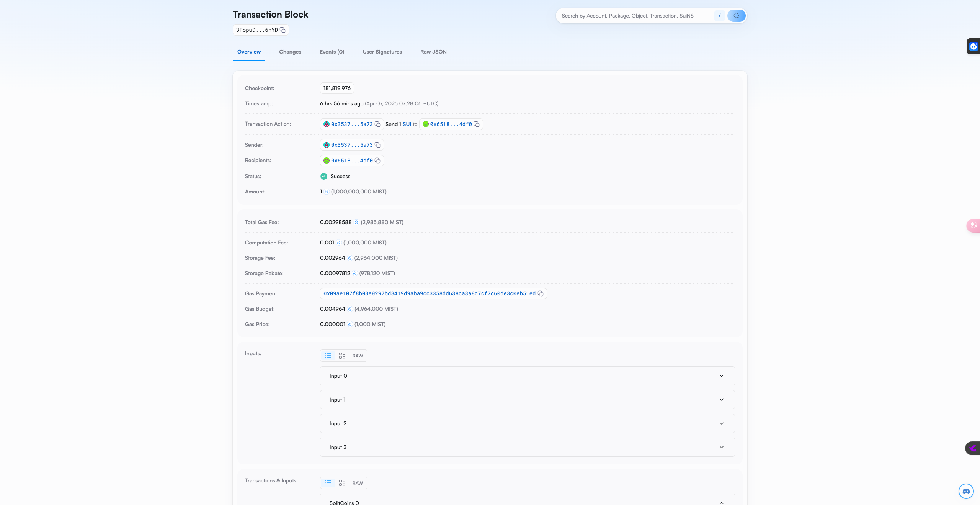Screen dimensions: 980x505
Task: Click the blue search magnifier button
Action: coord(736,16)
